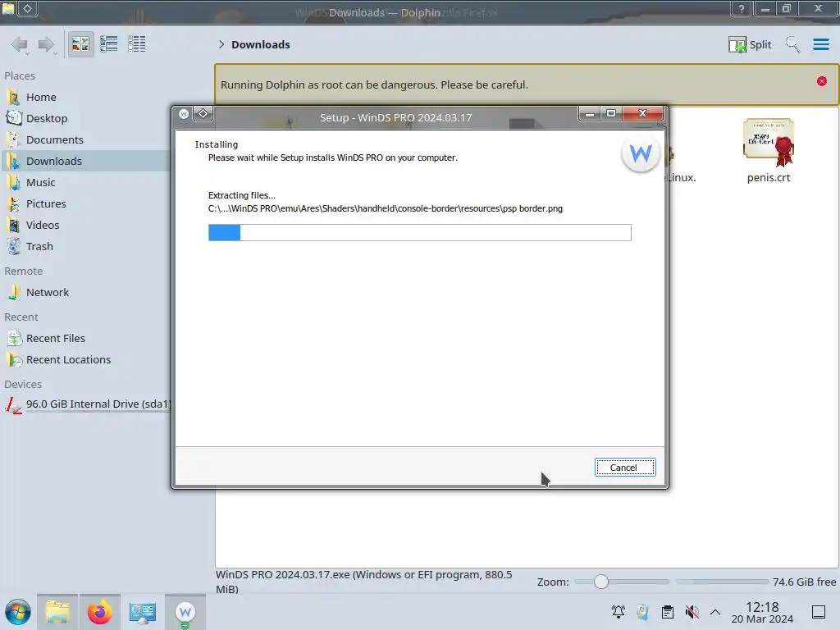
Task: Adjust the Dolphin zoom slider handle
Action: click(601, 582)
